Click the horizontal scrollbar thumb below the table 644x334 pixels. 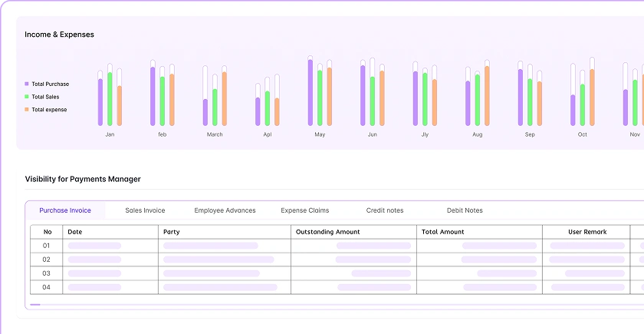click(35, 305)
